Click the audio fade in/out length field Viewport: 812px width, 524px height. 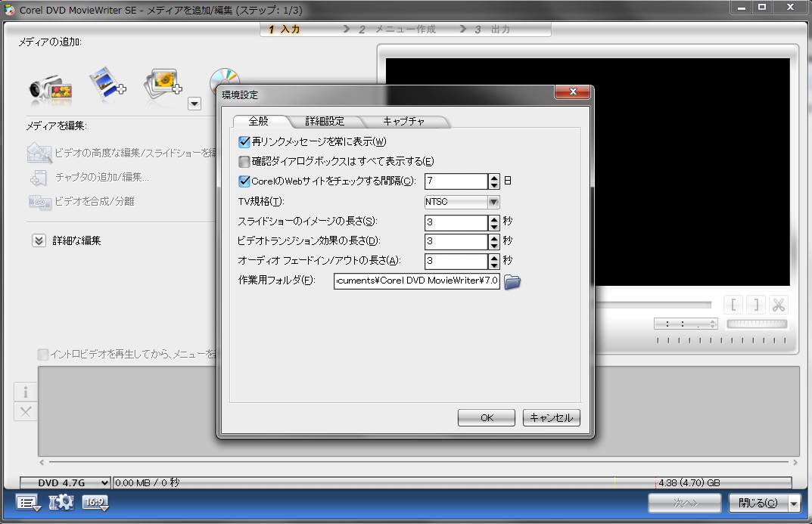click(456, 261)
